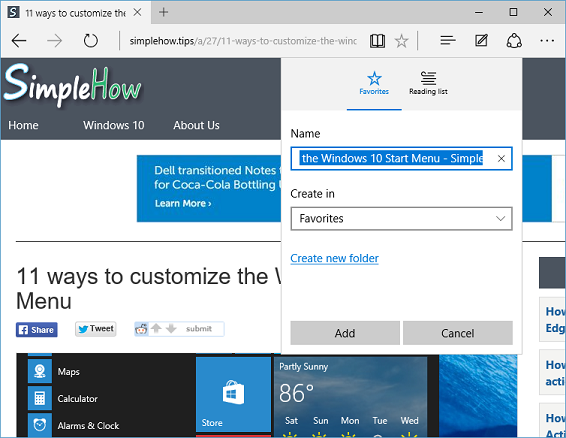Image resolution: width=566 pixels, height=438 pixels.
Task: Open Reading view book icon
Action: click(377, 41)
